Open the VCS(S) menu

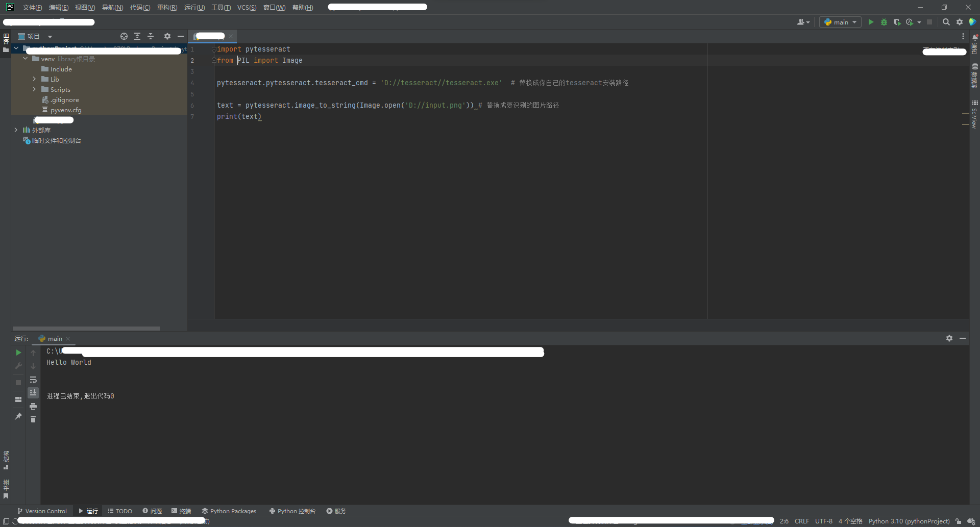point(247,8)
